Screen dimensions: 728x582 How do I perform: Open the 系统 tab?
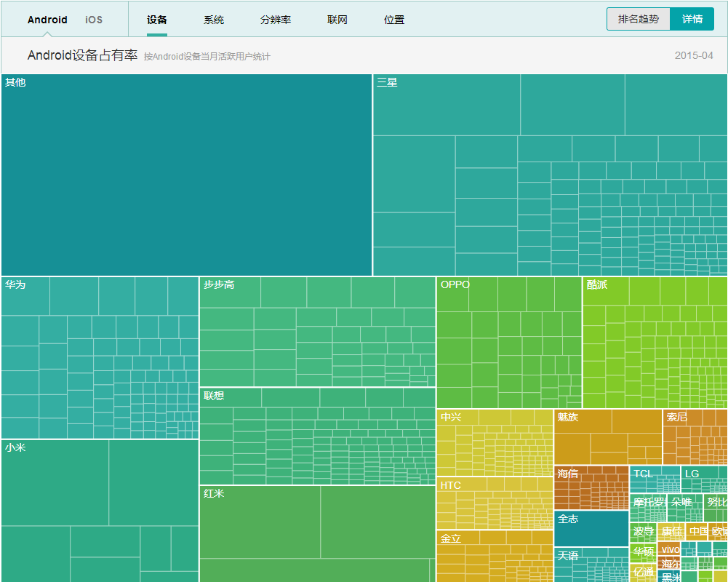coord(214,20)
